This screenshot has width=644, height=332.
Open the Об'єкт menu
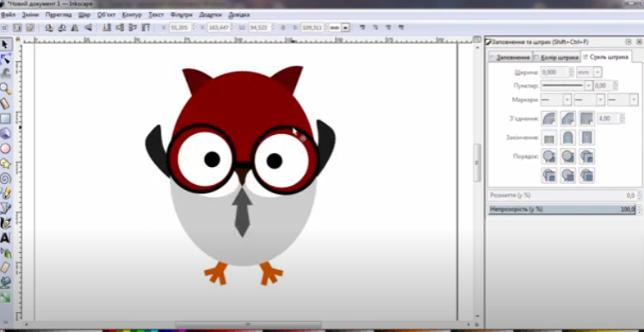pos(107,15)
